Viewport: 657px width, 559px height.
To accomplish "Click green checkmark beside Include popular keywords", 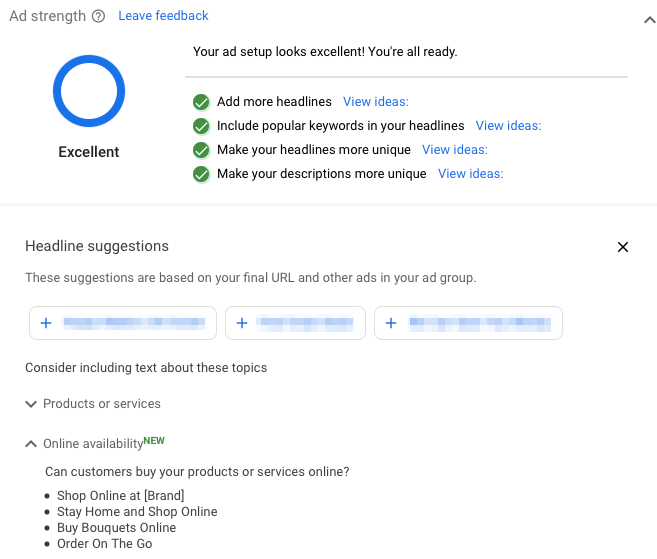I will point(201,126).
